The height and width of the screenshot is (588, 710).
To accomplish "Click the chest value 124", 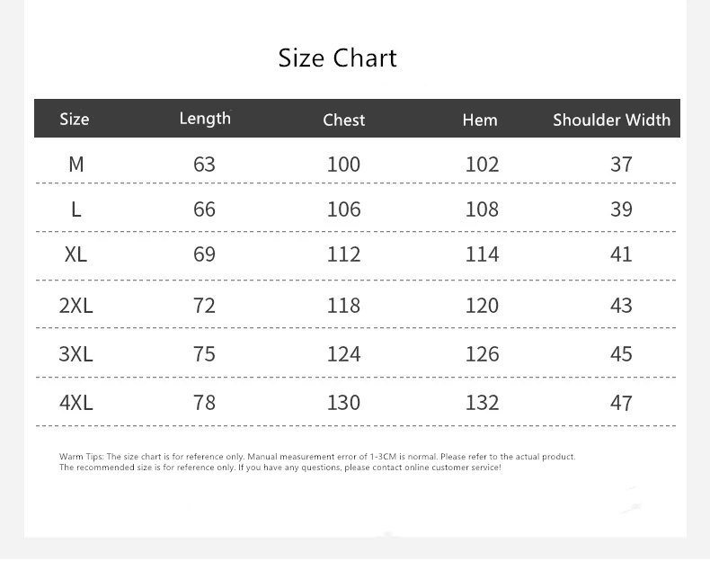I will click(x=343, y=354).
